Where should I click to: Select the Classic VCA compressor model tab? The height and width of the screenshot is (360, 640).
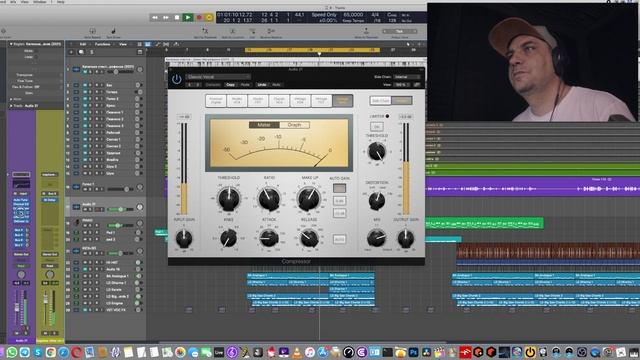tap(279, 100)
